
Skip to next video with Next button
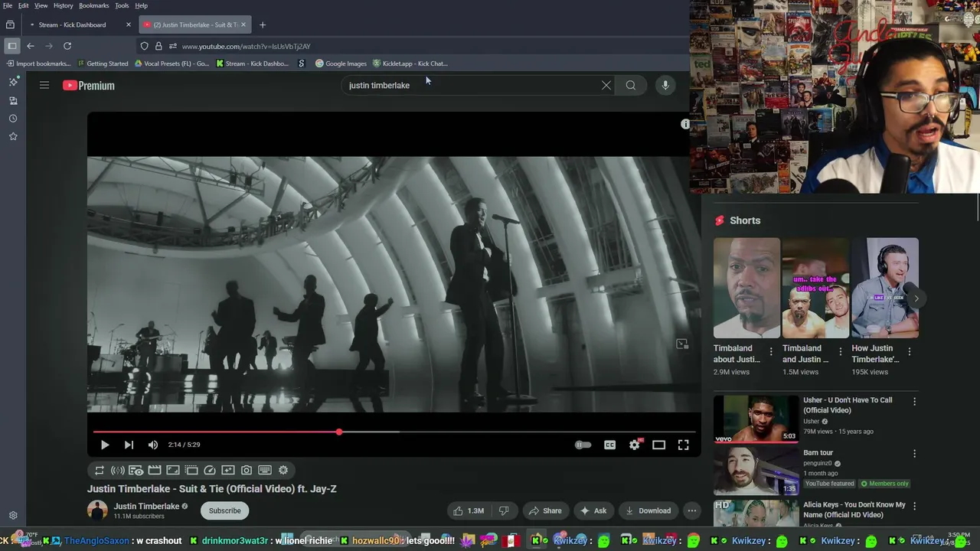(129, 445)
